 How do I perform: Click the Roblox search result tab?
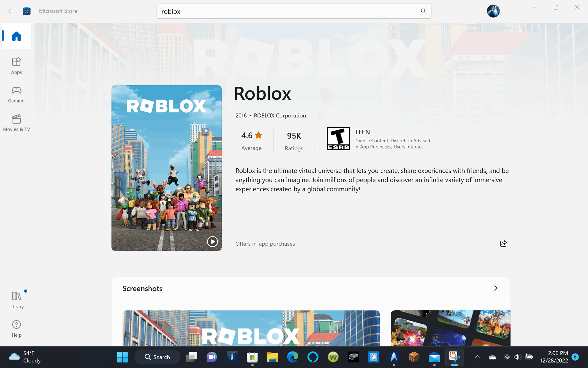pos(262,93)
